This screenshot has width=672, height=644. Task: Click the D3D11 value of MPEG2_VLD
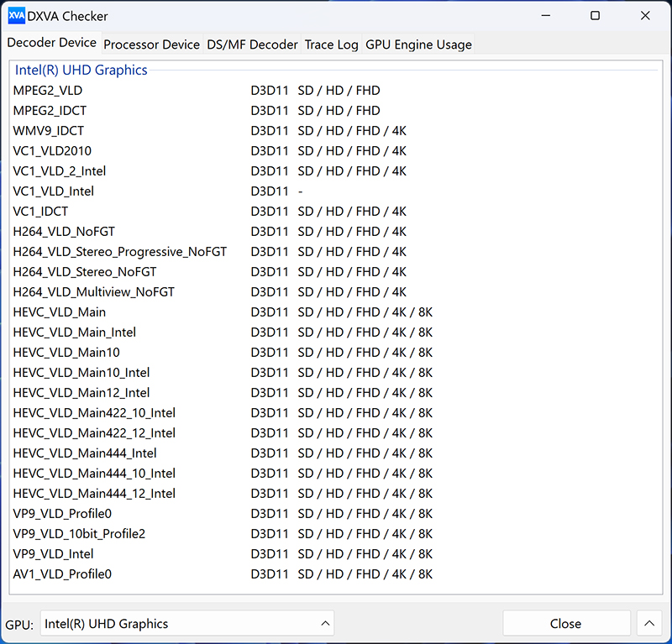(x=270, y=91)
